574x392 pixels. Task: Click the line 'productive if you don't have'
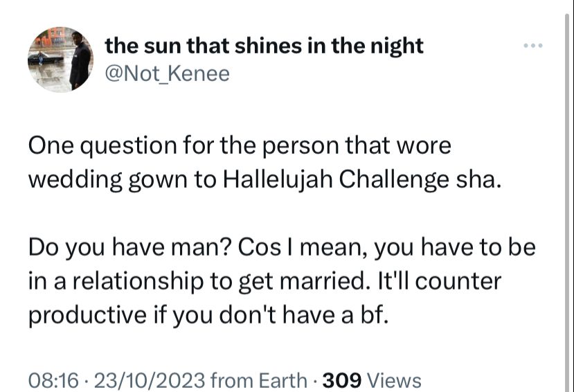208,316
